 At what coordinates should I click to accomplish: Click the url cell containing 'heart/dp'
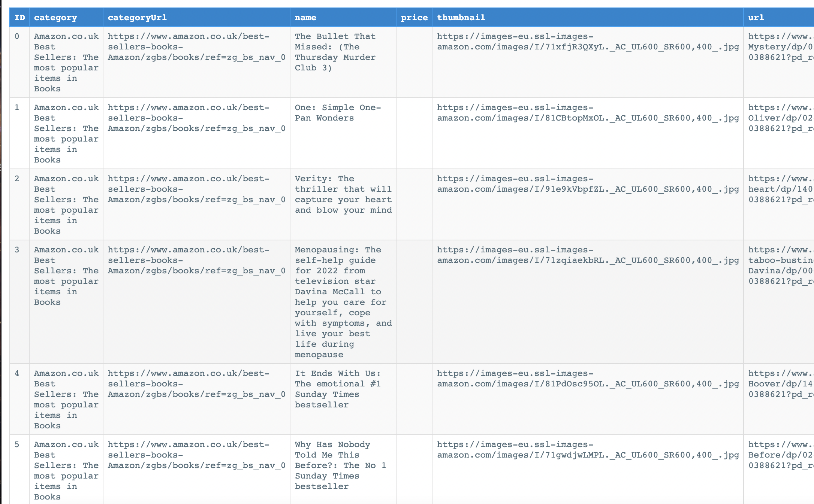pyautogui.click(x=779, y=204)
